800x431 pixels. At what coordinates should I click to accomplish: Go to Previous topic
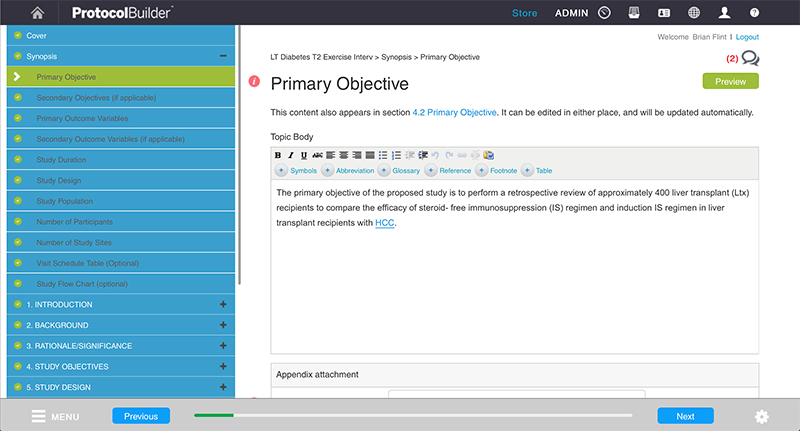click(141, 416)
